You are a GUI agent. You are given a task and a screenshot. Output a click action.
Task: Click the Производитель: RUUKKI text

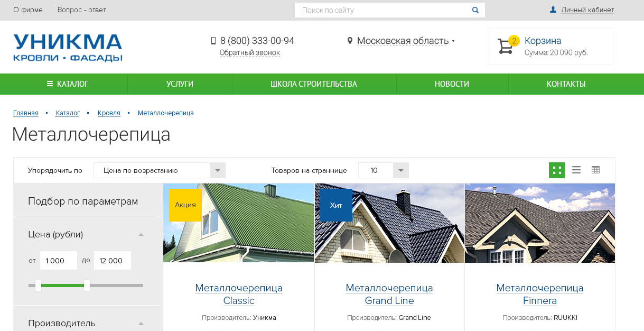tap(540, 318)
